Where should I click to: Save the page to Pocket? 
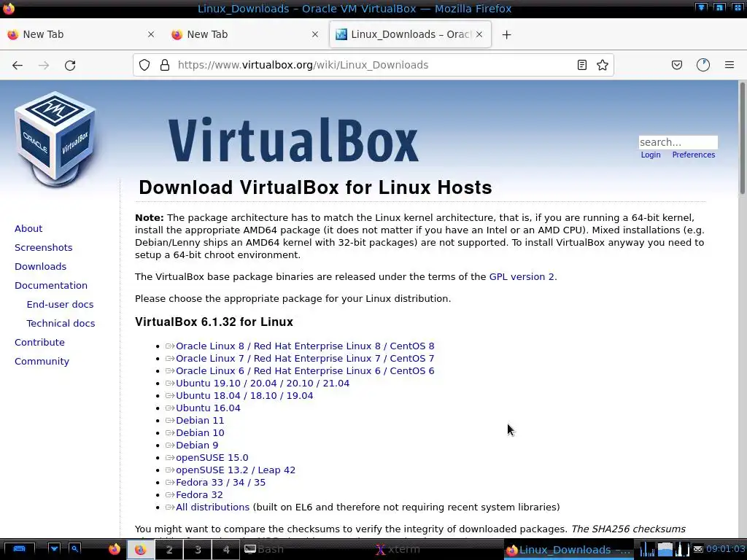coord(676,65)
